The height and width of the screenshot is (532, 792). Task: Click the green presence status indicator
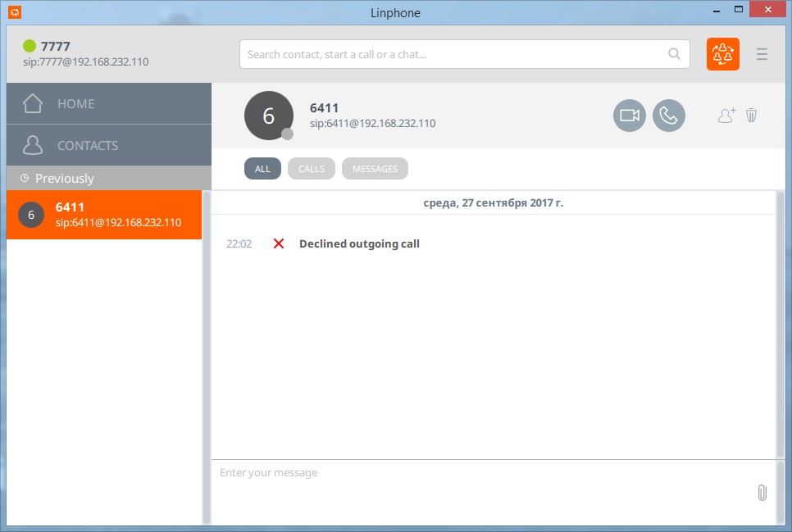30,46
